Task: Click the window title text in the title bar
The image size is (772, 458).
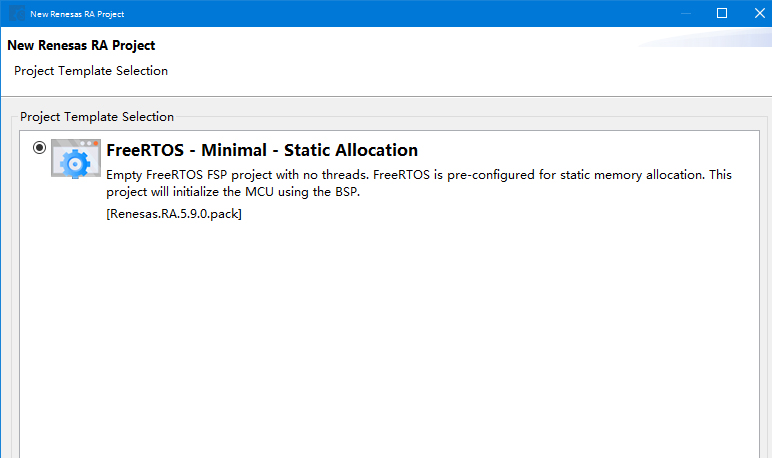Action: pos(77,14)
